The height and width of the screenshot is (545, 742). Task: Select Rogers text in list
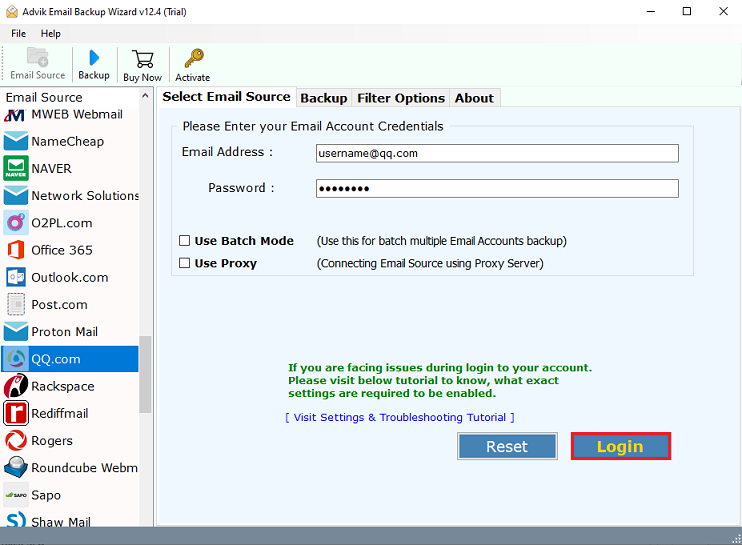click(x=52, y=440)
